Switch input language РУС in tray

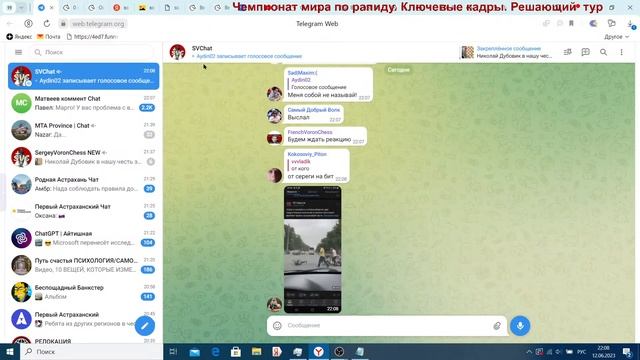point(582,351)
